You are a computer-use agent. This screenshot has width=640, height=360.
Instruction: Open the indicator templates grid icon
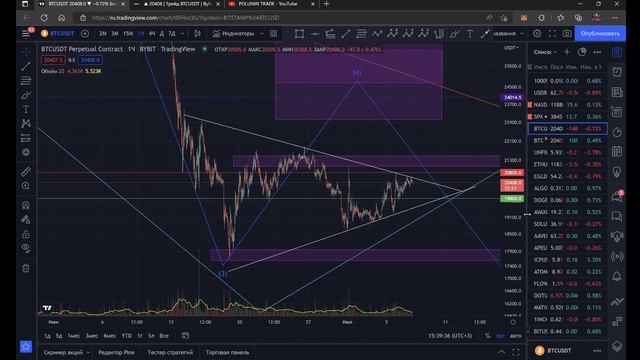(273, 33)
